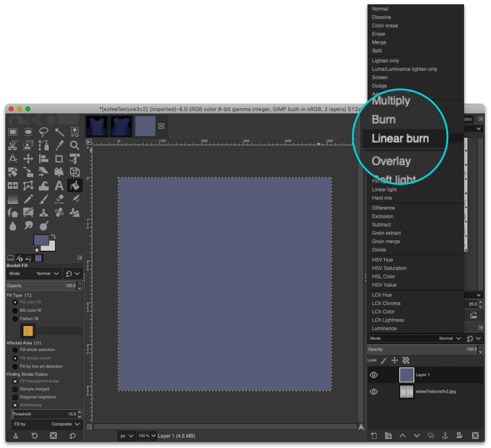Viewport: 491px width, 448px height.
Task: Raise the selected layer
Action: 403,436
